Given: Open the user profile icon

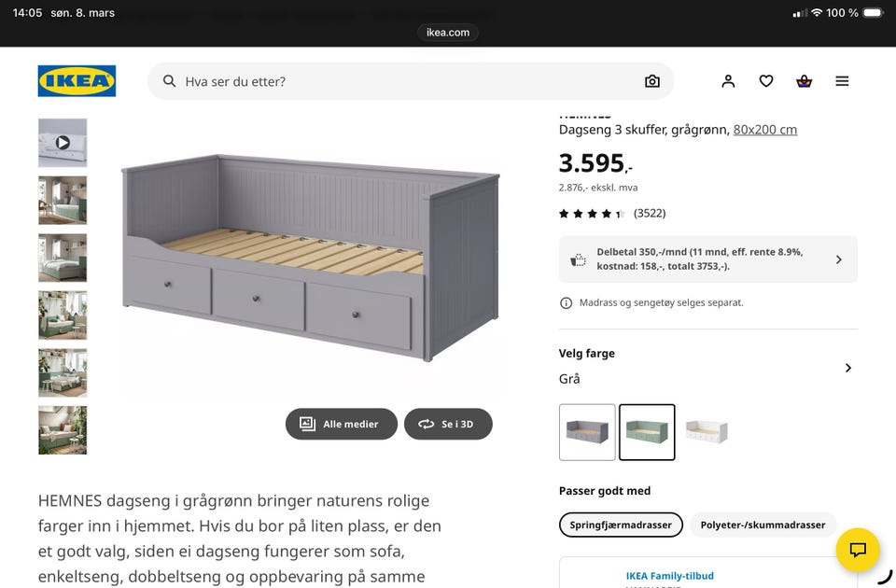Looking at the screenshot, I should [728, 81].
